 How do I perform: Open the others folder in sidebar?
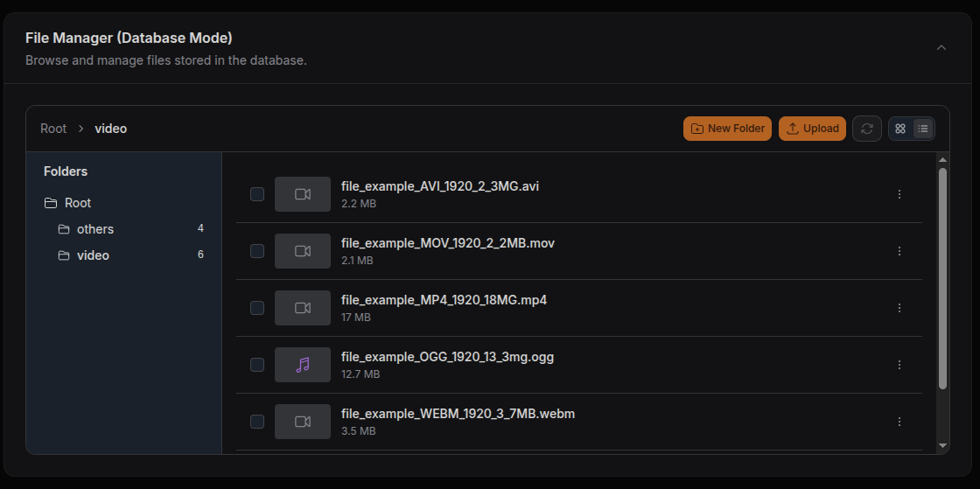click(x=94, y=229)
